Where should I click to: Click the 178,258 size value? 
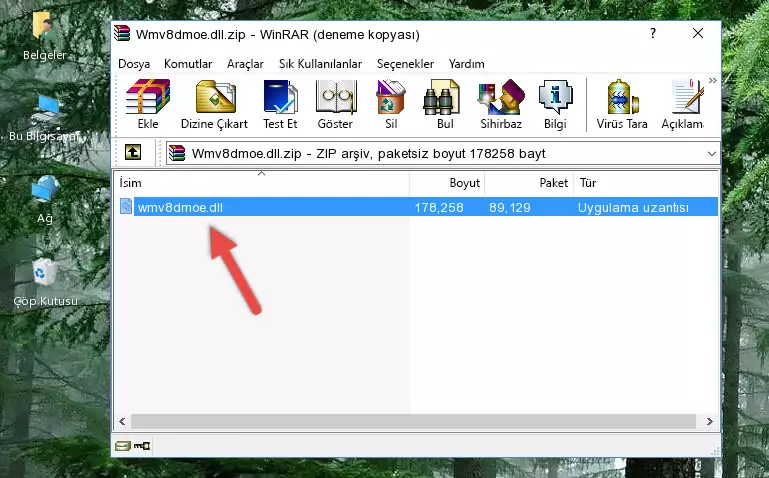tap(439, 207)
